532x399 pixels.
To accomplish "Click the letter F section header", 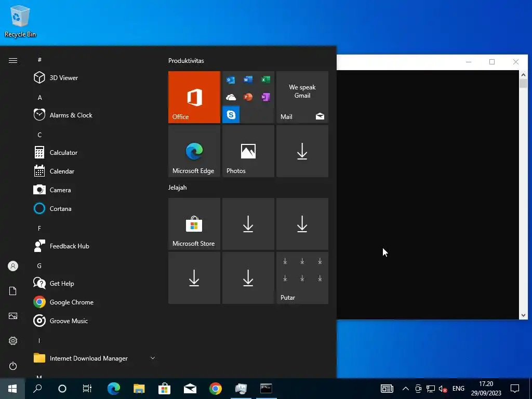I will [x=39, y=229].
